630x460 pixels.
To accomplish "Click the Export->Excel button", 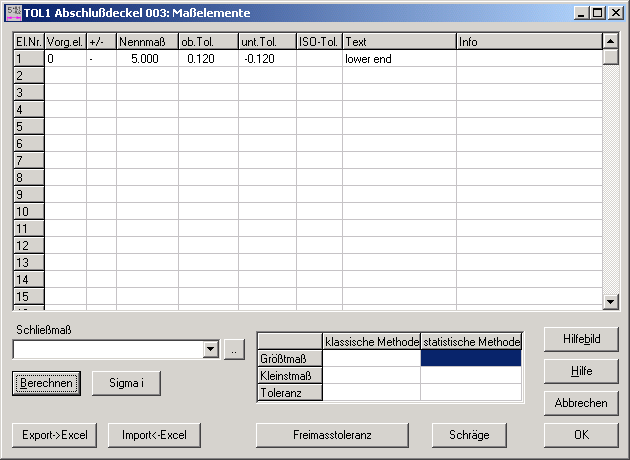I will click(49, 435).
